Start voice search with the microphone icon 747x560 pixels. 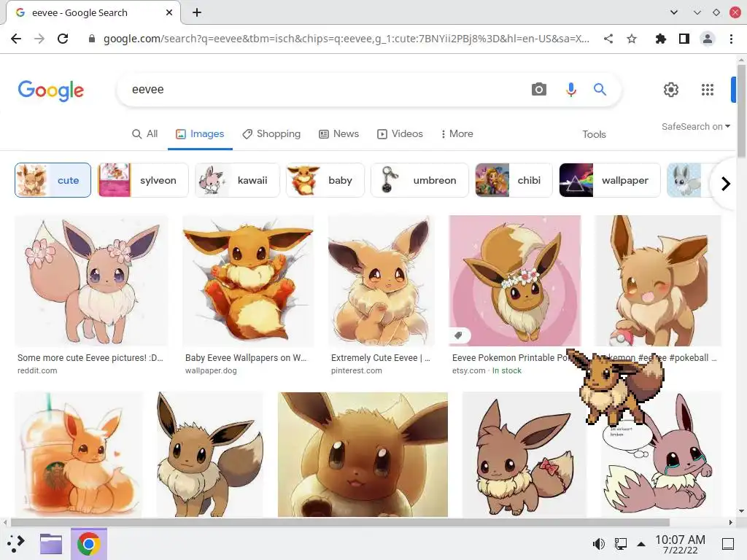(570, 89)
